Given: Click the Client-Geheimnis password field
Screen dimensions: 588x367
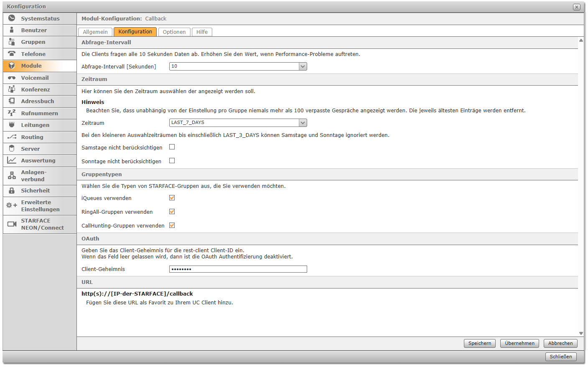Looking at the screenshot, I should pos(238,269).
